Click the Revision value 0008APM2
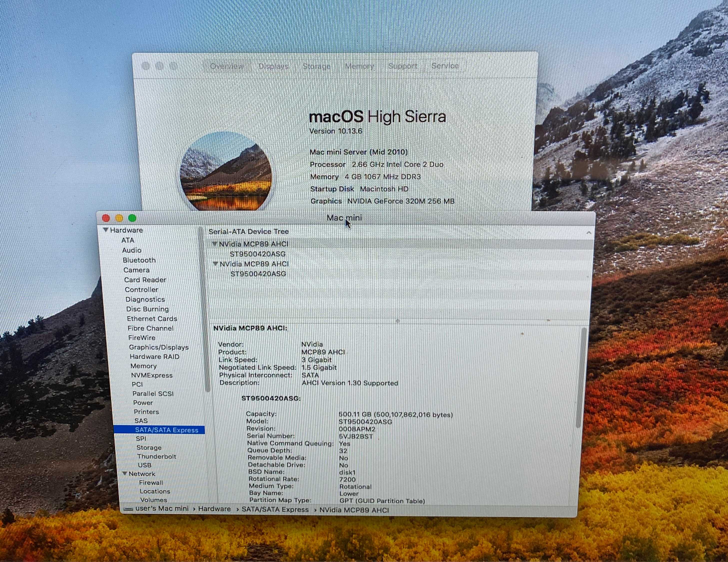 (357, 429)
